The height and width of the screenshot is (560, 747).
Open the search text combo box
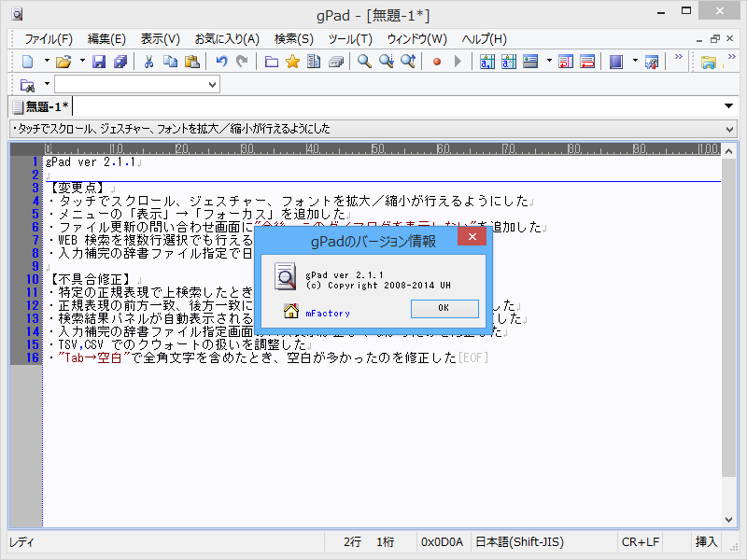tap(137, 85)
